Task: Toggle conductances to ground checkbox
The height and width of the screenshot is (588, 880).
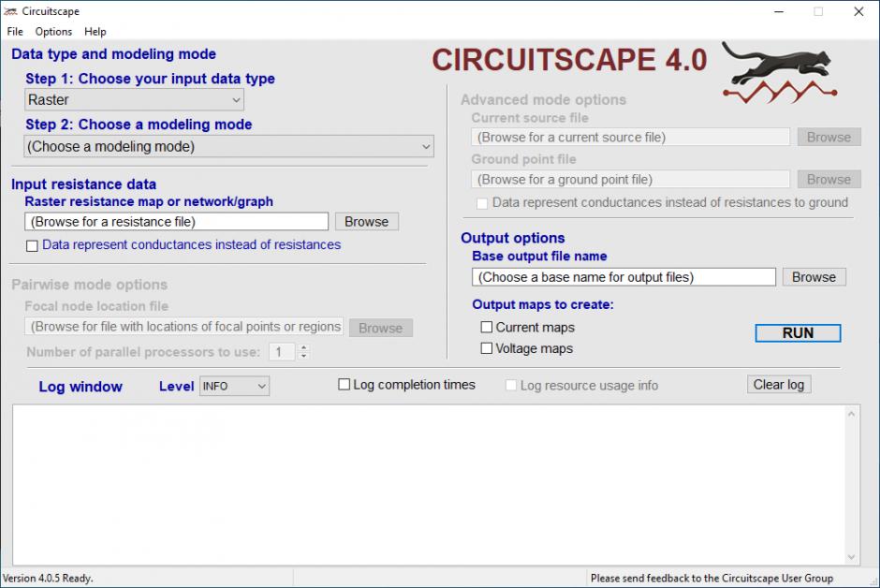Action: tap(481, 203)
